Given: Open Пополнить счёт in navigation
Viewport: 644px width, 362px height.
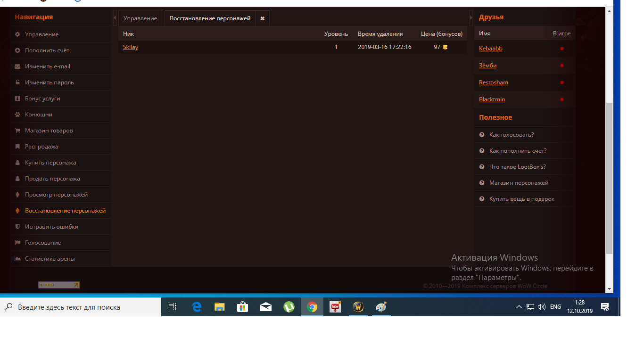Looking at the screenshot, I should pyautogui.click(x=47, y=50).
